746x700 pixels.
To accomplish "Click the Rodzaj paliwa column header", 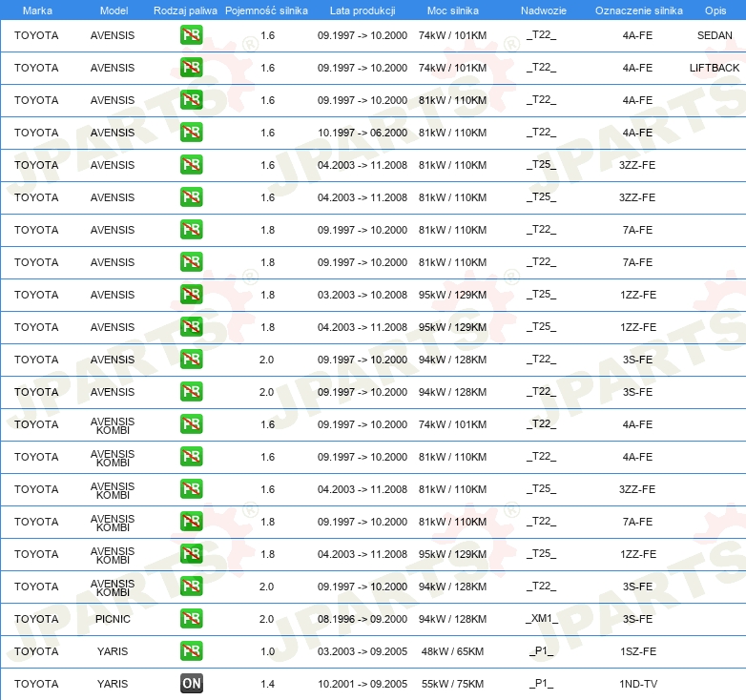I will point(185,10).
